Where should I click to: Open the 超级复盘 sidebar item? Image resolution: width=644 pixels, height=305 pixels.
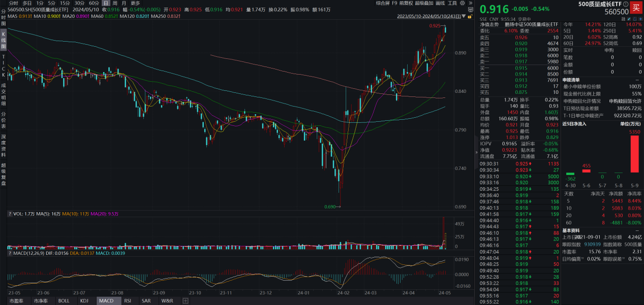[x=4, y=175]
